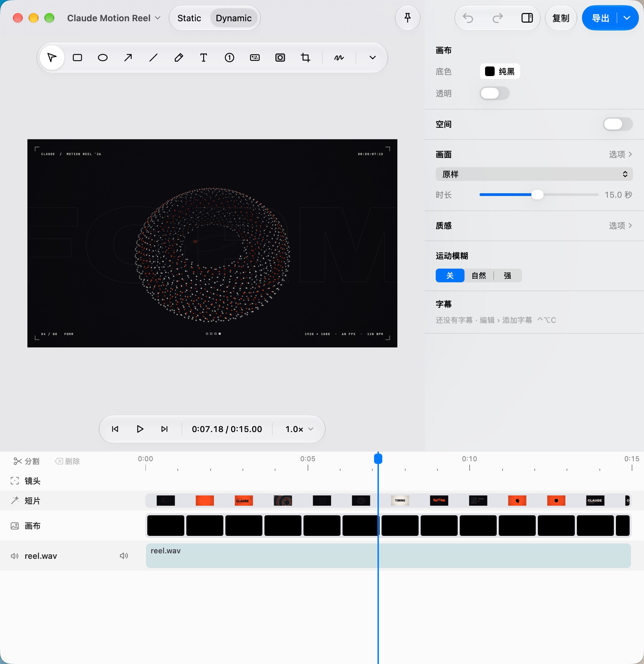Click the 复制 copy button

pos(561,18)
